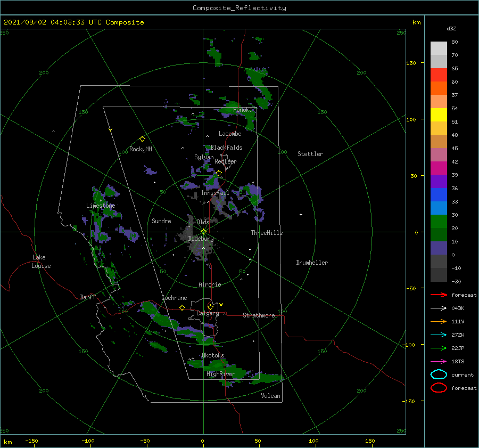This screenshot has width=479, height=448.
Task: Click the asterisk marker above Limestone
Action: [101, 201]
